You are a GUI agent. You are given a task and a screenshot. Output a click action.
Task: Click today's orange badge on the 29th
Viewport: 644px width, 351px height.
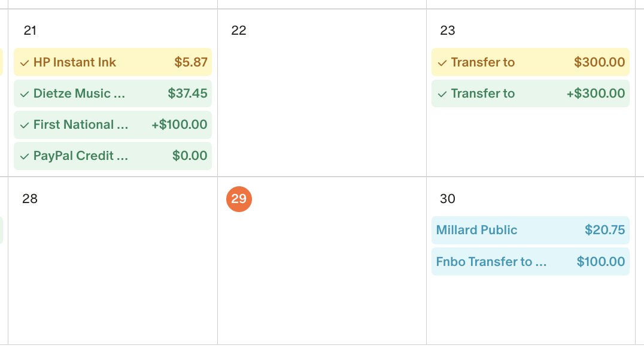(239, 199)
